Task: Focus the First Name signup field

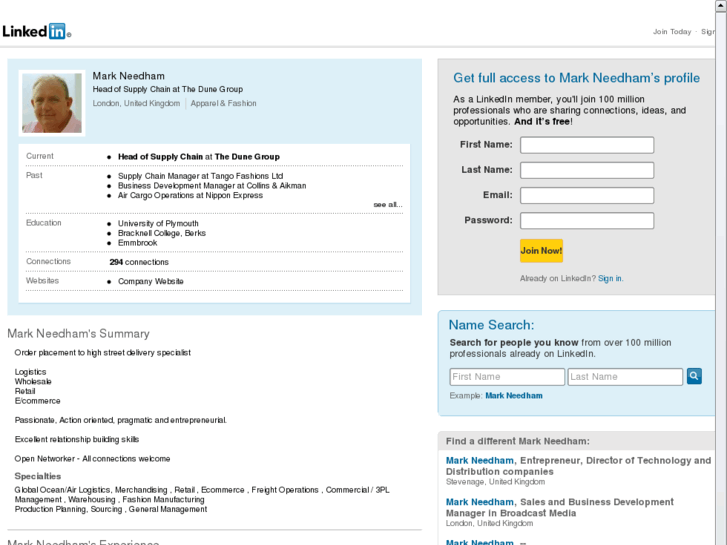Action: tap(587, 145)
